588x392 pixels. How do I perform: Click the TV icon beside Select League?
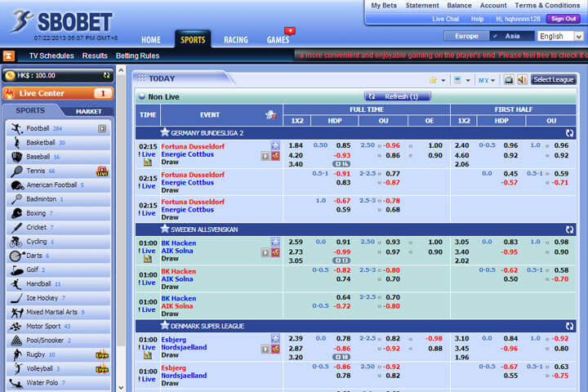tap(508, 79)
